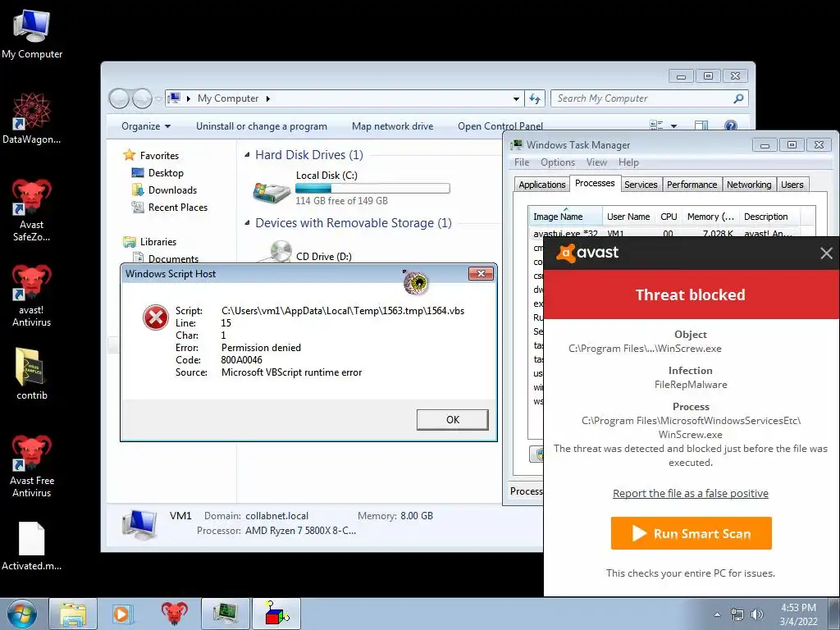This screenshot has height=630, width=840.
Task: Open the contrib folder on desktop
Action: [32, 373]
